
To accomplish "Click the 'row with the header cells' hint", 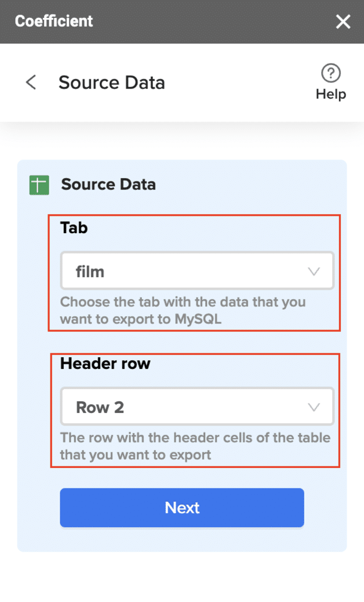I will (x=195, y=438).
